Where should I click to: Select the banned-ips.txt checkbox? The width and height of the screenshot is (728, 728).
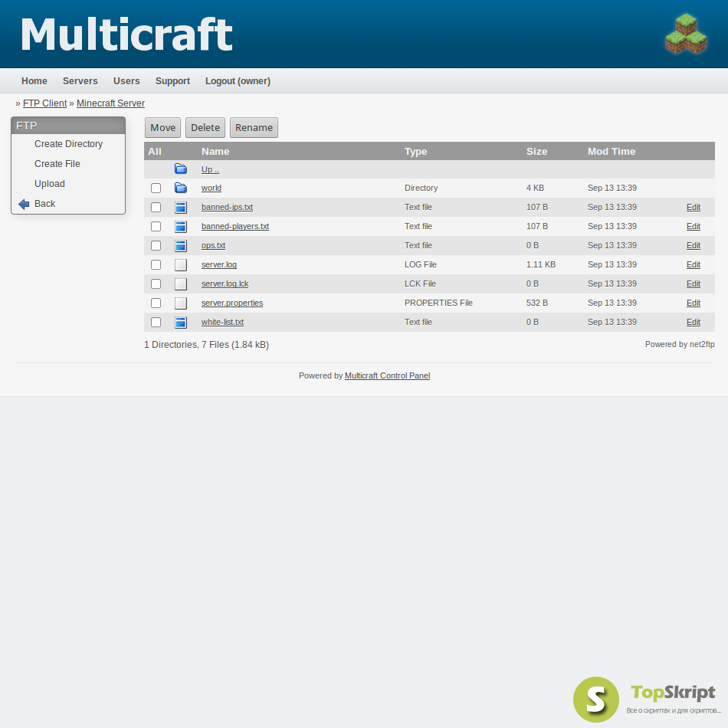pyautogui.click(x=156, y=207)
